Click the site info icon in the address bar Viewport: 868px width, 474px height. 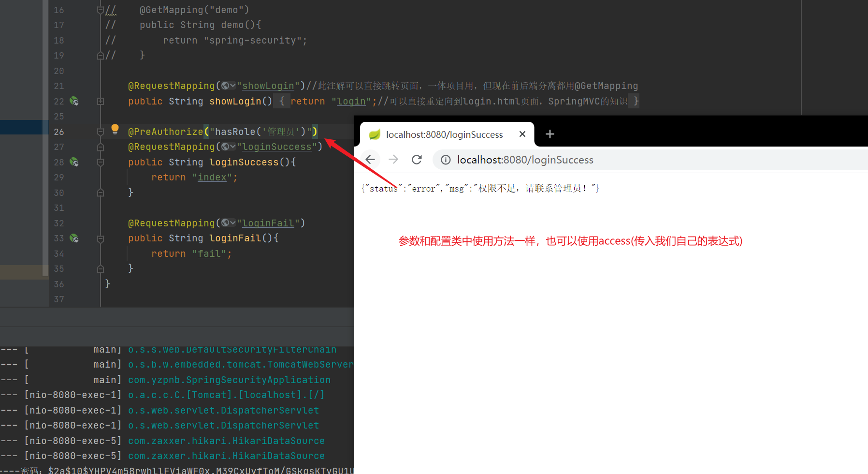coord(445,160)
